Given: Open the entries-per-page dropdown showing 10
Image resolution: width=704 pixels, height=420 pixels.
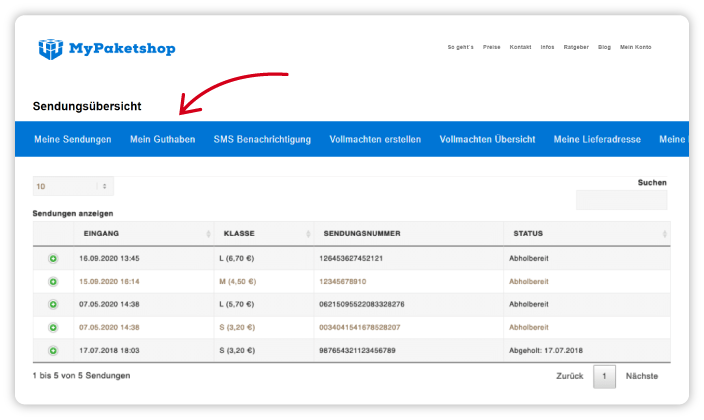Looking at the screenshot, I should 72,186.
